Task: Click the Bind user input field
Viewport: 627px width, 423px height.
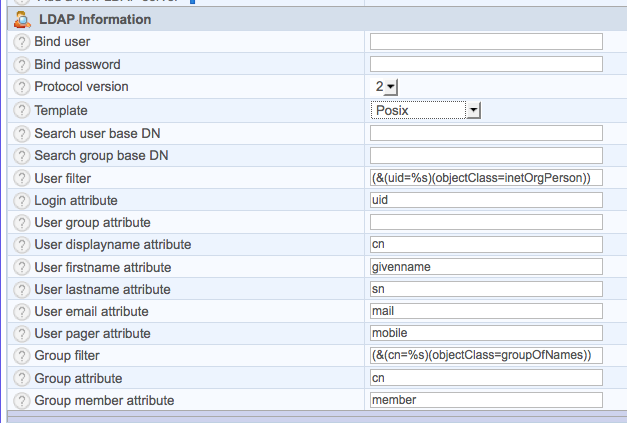Action: point(486,42)
